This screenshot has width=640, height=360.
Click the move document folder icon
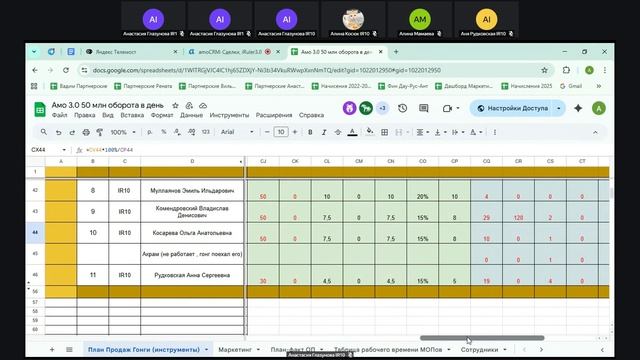[x=189, y=105]
